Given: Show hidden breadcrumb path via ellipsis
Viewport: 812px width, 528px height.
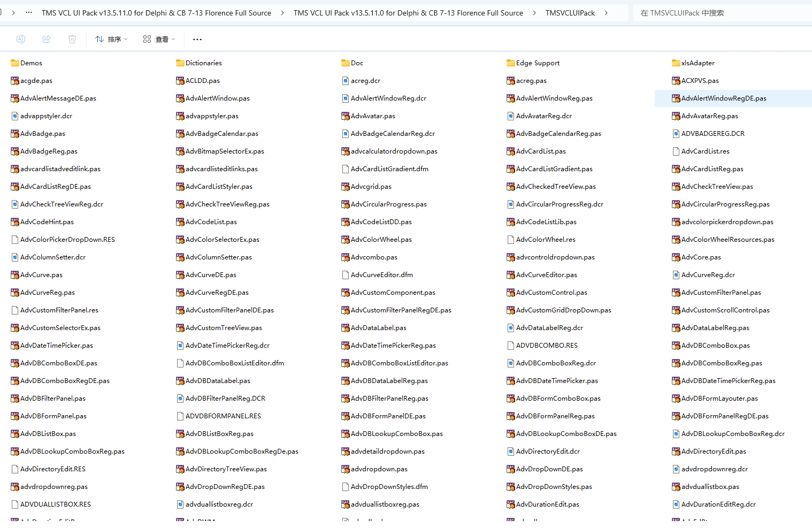Looking at the screenshot, I should (x=29, y=13).
